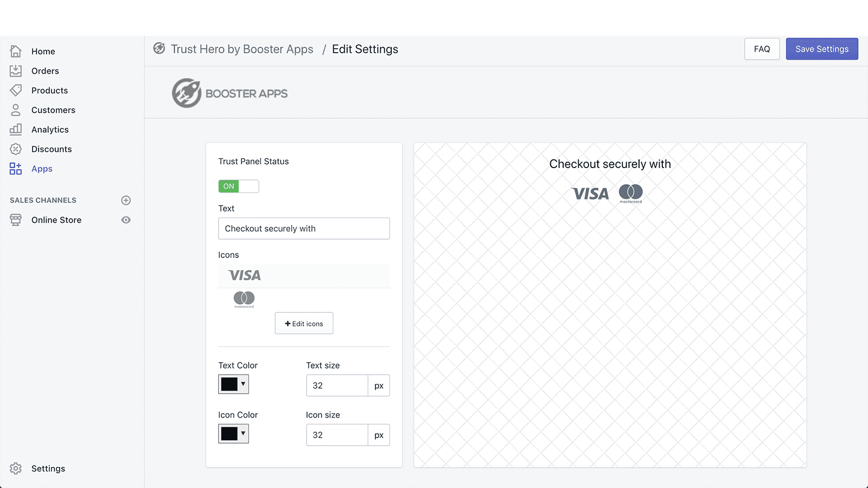Pick the black Icon Color swatch
This screenshot has width=868, height=488.
tap(229, 433)
